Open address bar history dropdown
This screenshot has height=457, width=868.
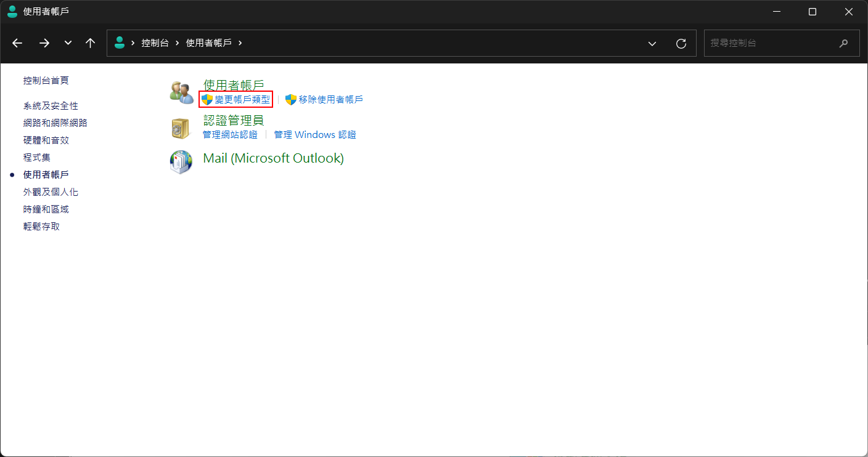[x=652, y=43]
